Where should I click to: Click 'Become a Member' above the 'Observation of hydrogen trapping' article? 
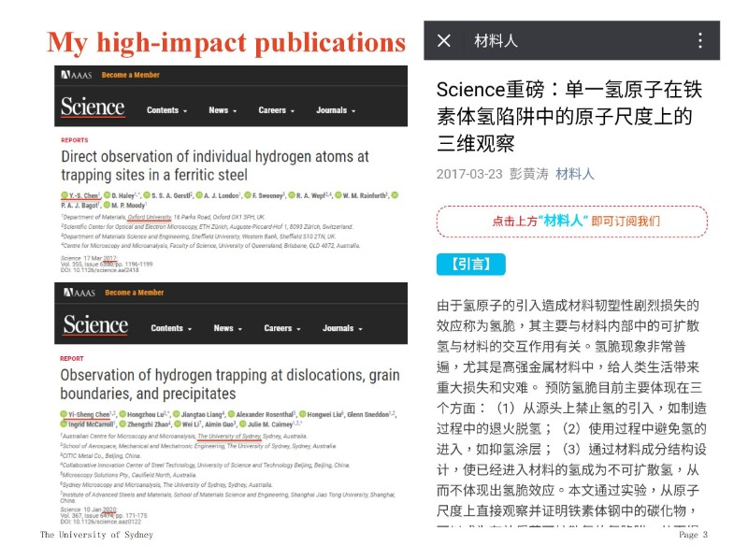click(x=135, y=293)
